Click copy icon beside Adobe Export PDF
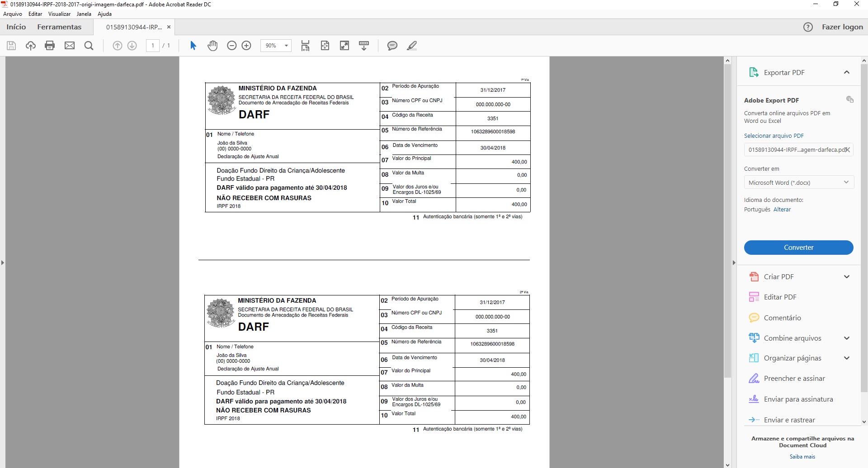 pos(849,99)
